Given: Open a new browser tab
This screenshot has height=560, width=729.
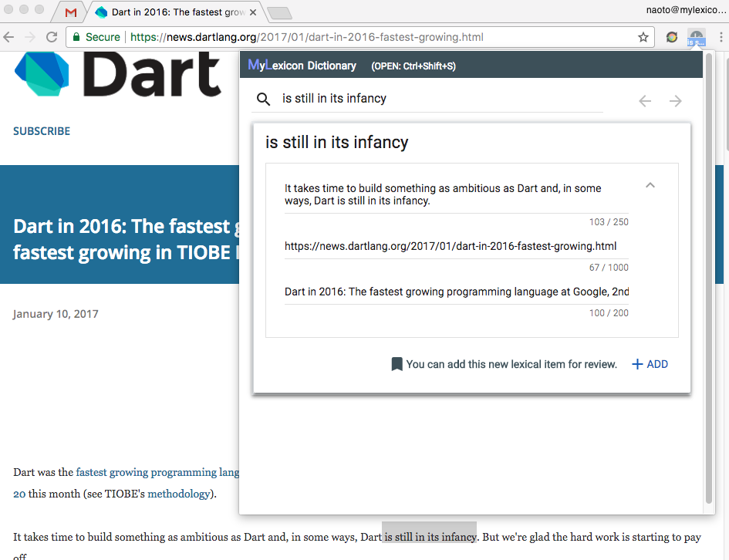Looking at the screenshot, I should pos(280,13).
